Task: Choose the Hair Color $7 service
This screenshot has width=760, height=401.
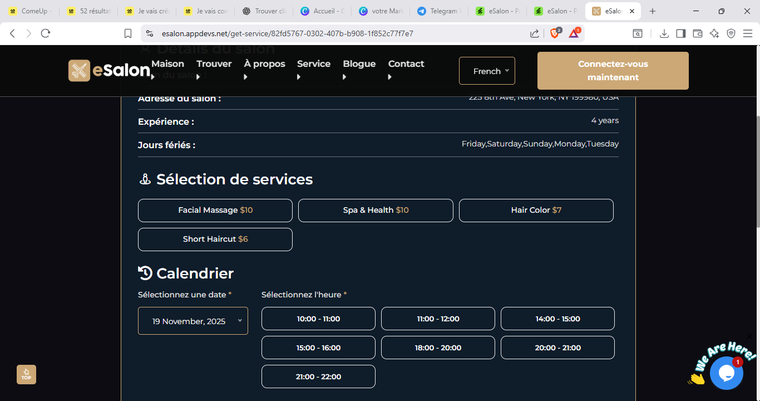Action: pyautogui.click(x=535, y=210)
